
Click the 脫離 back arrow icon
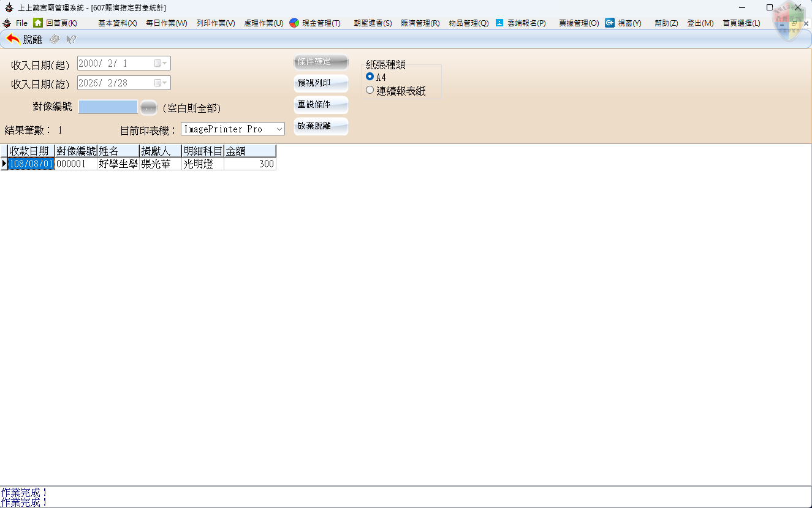coord(13,39)
